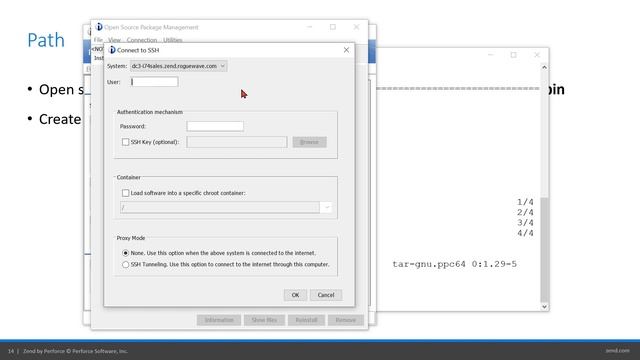Viewport: 640px width, 360px height.
Task: Click the 'tar-gnu.ppc64 0:1.29-5' text
Action: pos(454,264)
